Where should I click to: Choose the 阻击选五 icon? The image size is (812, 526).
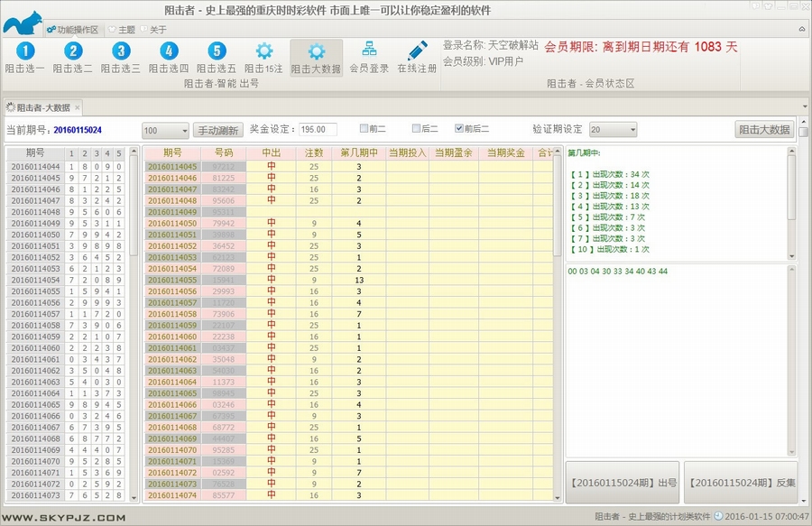pyautogui.click(x=217, y=52)
